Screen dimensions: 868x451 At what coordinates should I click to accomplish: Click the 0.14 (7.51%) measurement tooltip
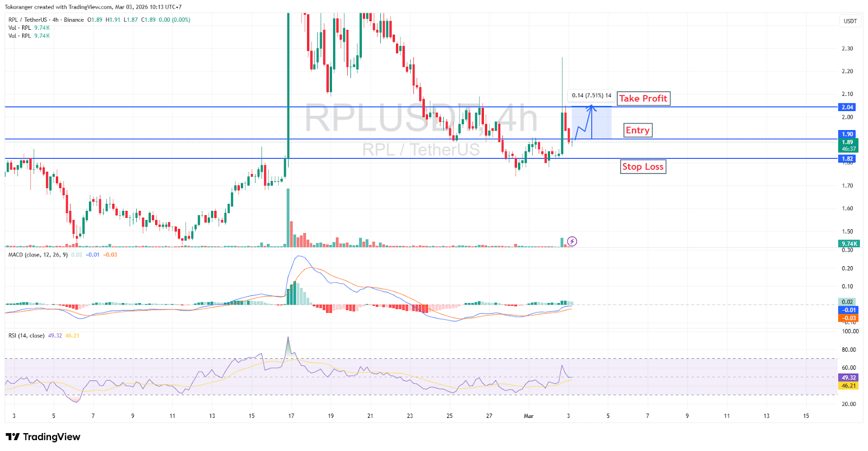pyautogui.click(x=591, y=95)
